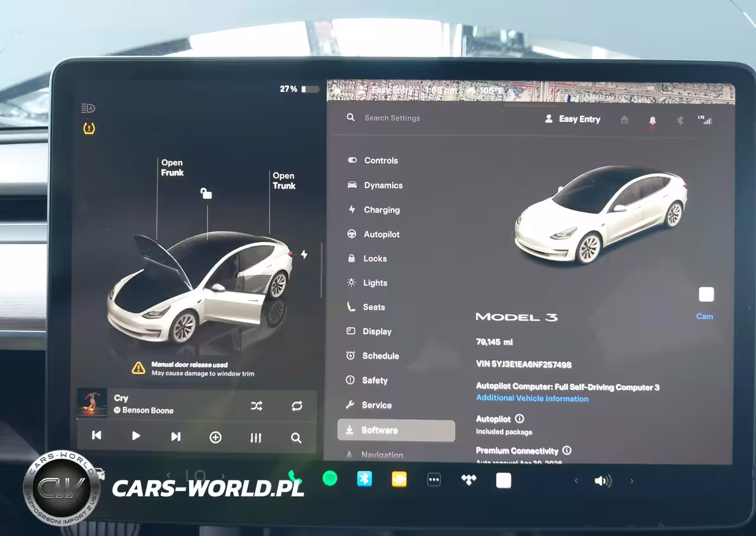Click the speaker volume icon
756x536 pixels.
[x=602, y=481]
